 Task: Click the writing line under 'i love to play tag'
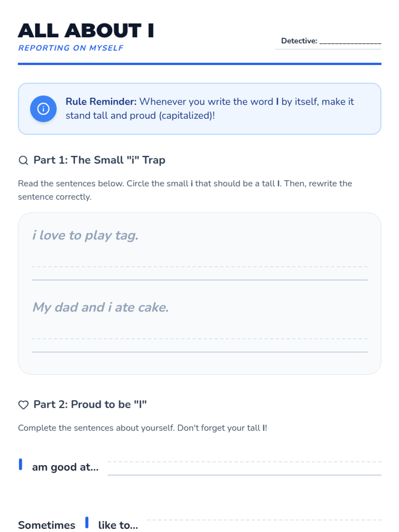pyautogui.click(x=199, y=273)
